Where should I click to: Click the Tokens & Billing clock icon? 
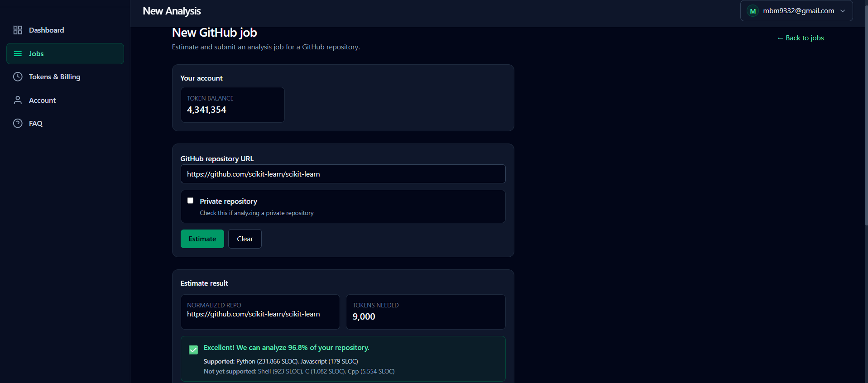(18, 77)
